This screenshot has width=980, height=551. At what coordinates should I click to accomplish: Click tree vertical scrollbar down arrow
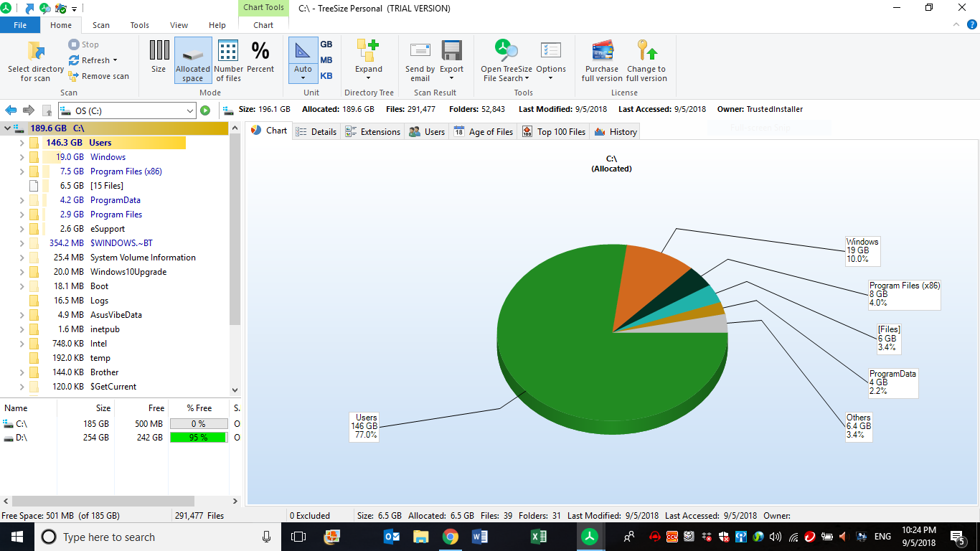(235, 390)
